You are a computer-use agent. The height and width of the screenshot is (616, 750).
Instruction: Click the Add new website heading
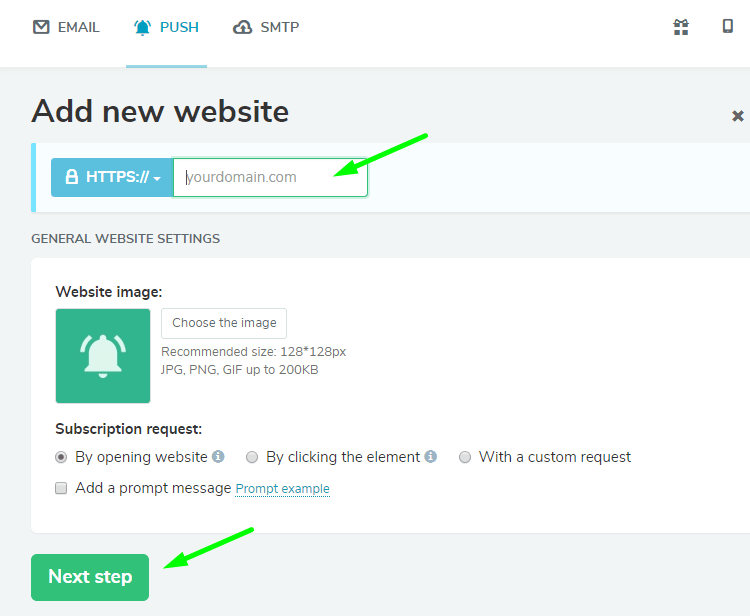160,111
